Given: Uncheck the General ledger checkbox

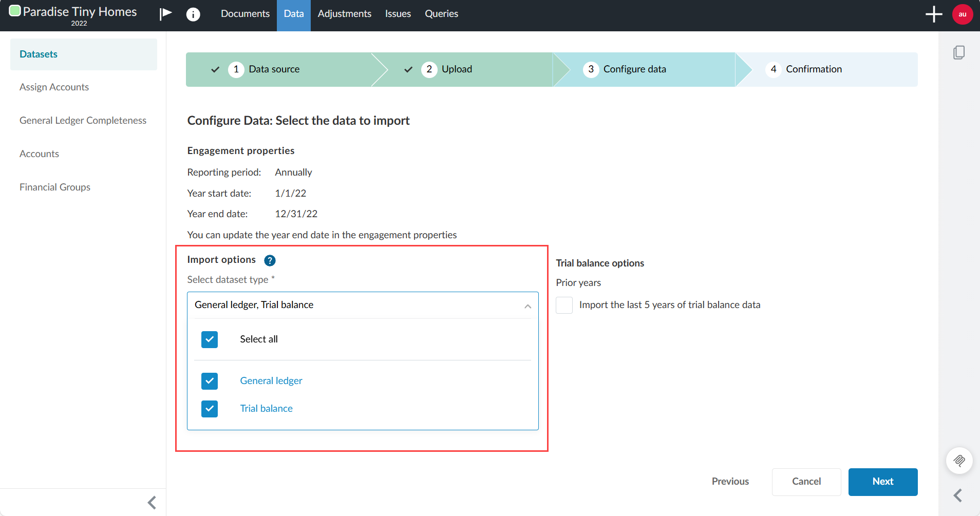Looking at the screenshot, I should [x=209, y=381].
